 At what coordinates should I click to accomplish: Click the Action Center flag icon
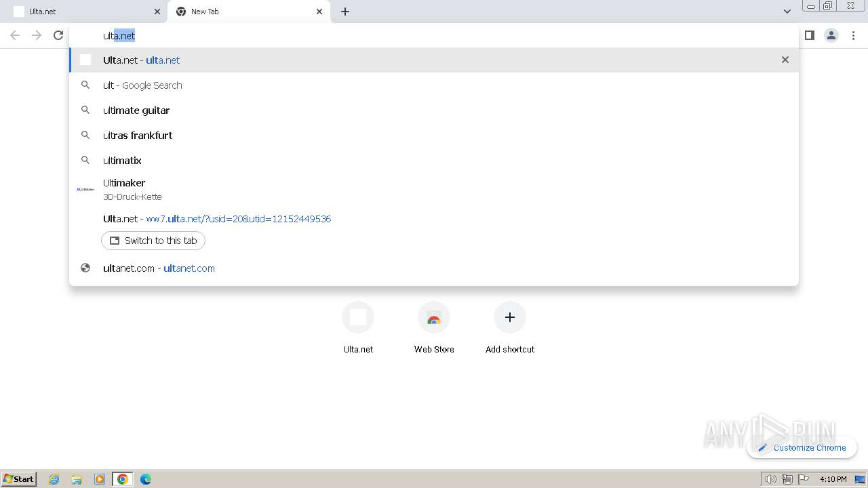[x=804, y=479]
